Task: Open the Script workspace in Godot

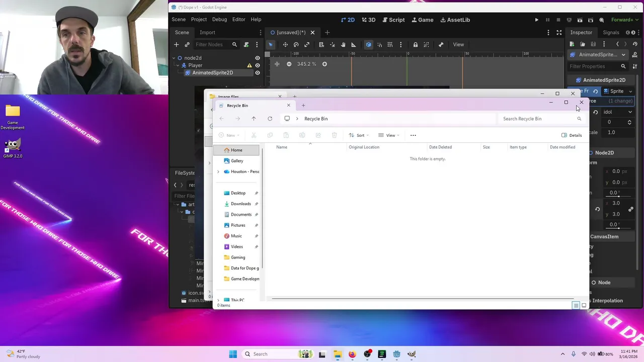Action: [x=393, y=20]
